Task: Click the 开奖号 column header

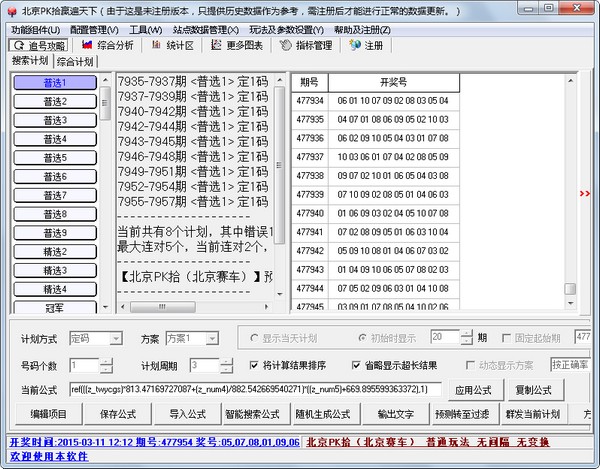Action: click(x=394, y=83)
